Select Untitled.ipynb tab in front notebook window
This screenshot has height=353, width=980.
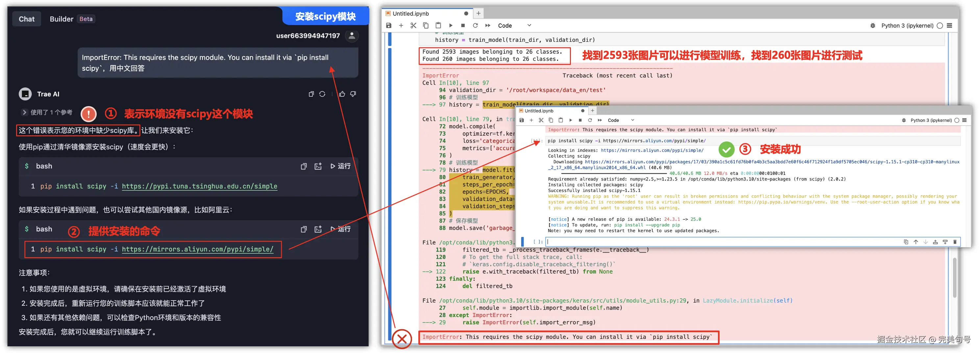(x=552, y=111)
